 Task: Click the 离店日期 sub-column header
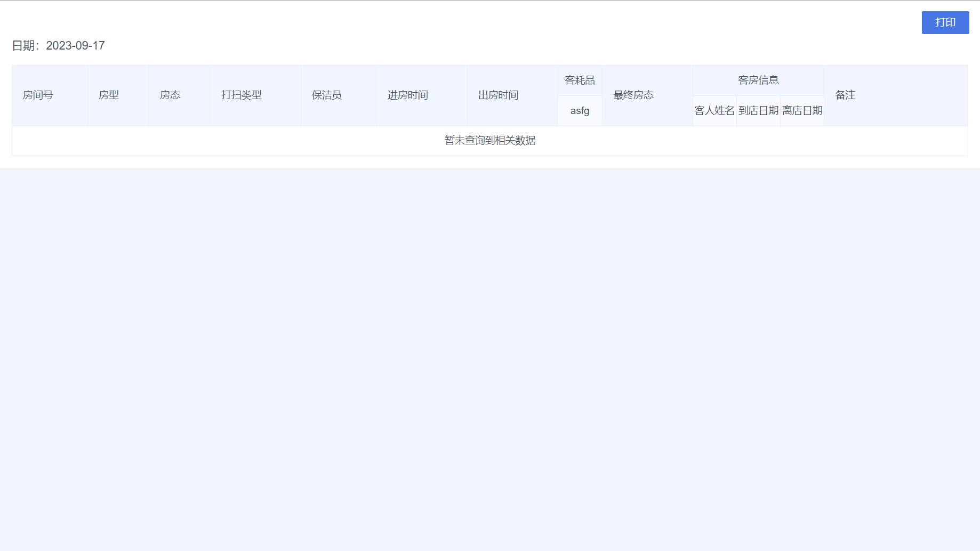pos(802,111)
